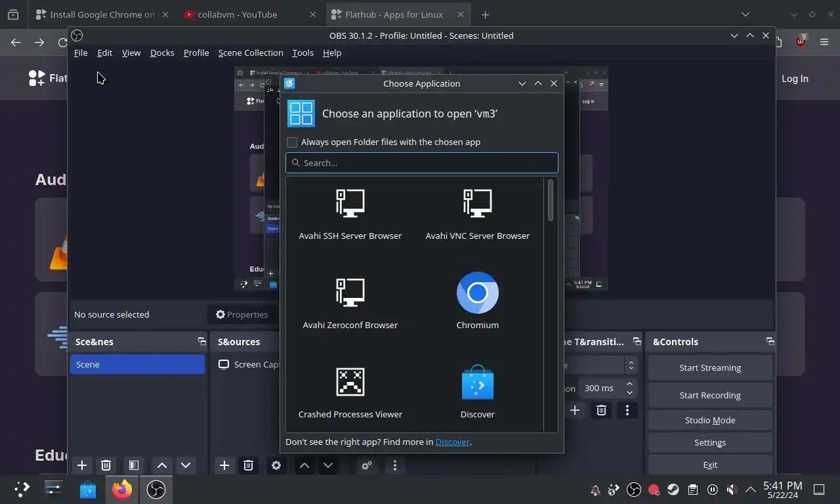Click OBS icon in taskbar
The width and height of the screenshot is (840, 504).
[x=156, y=490]
